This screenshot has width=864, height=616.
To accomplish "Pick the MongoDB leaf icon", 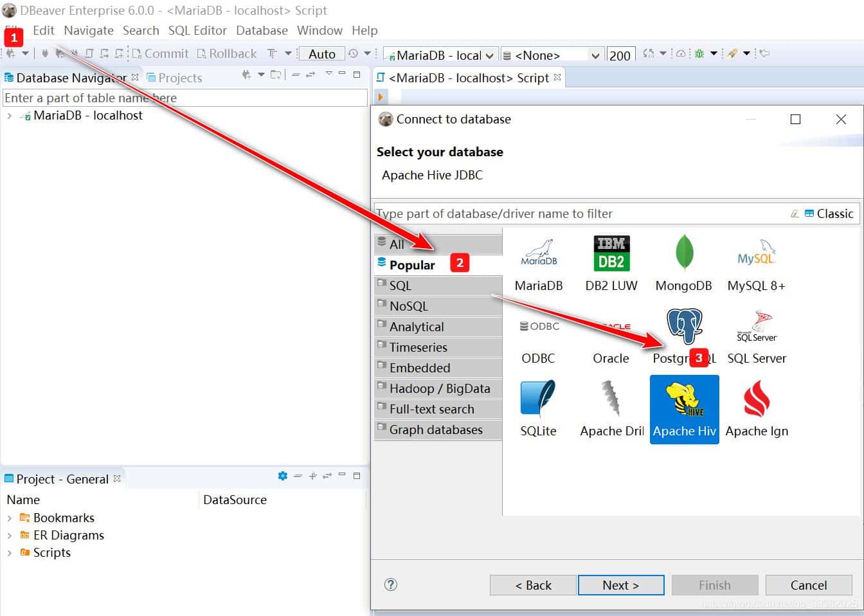I will point(683,254).
